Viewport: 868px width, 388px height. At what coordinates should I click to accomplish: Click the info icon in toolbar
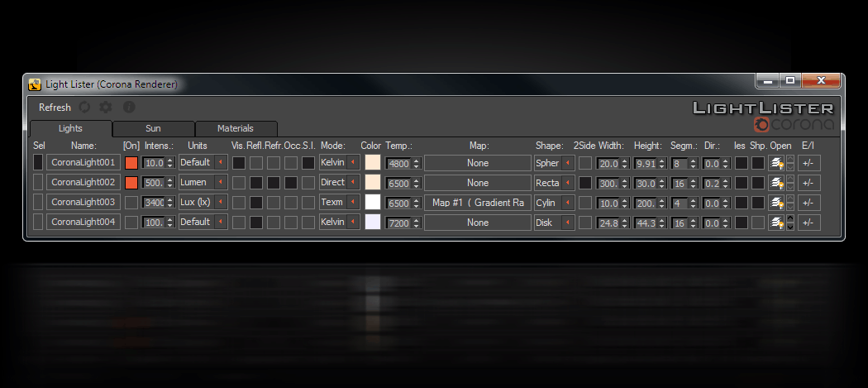129,107
